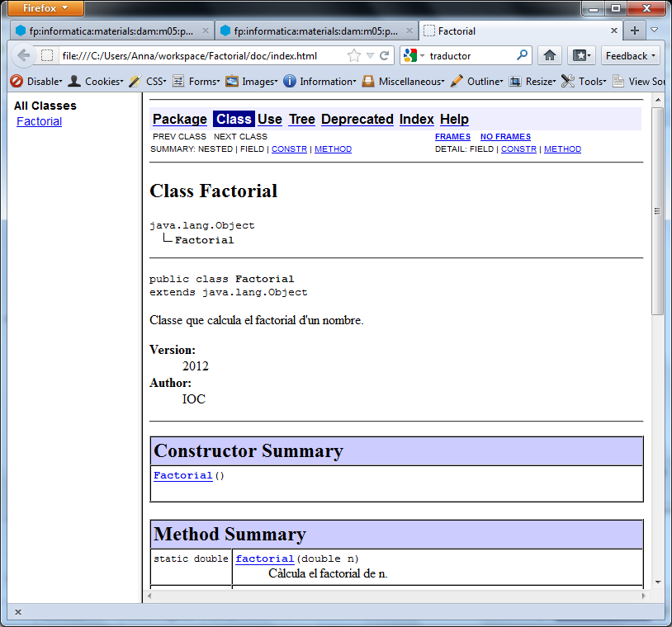Close the Factorial tab
Viewport: 672px width, 627px height.
614,31
